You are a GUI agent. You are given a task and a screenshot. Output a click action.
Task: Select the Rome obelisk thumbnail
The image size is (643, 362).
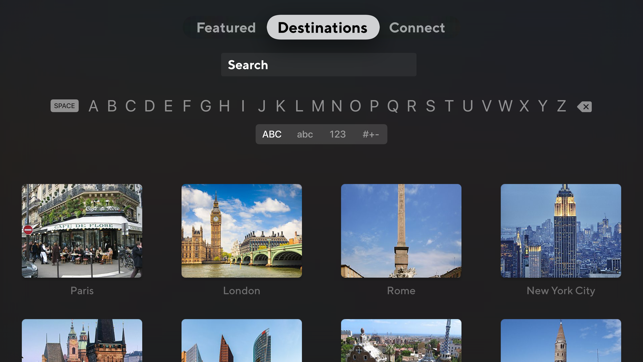401,231
